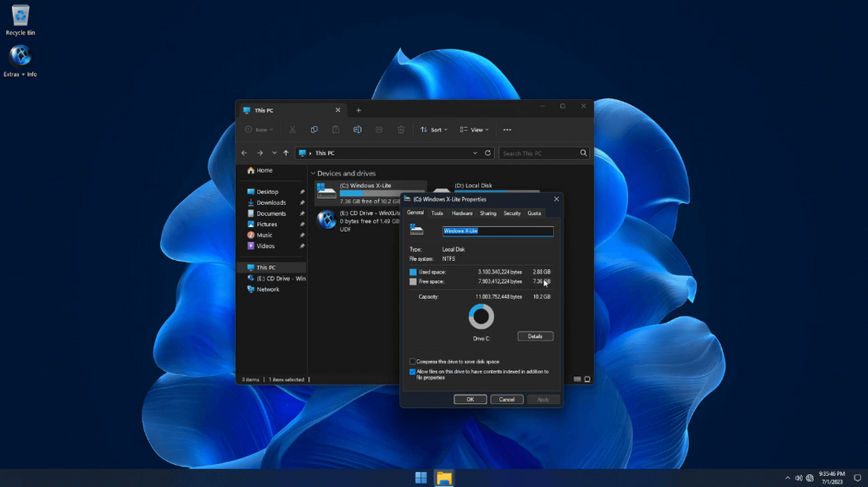Image resolution: width=868 pixels, height=487 pixels.
Task: Open the Sort dropdown menu
Action: click(x=434, y=130)
